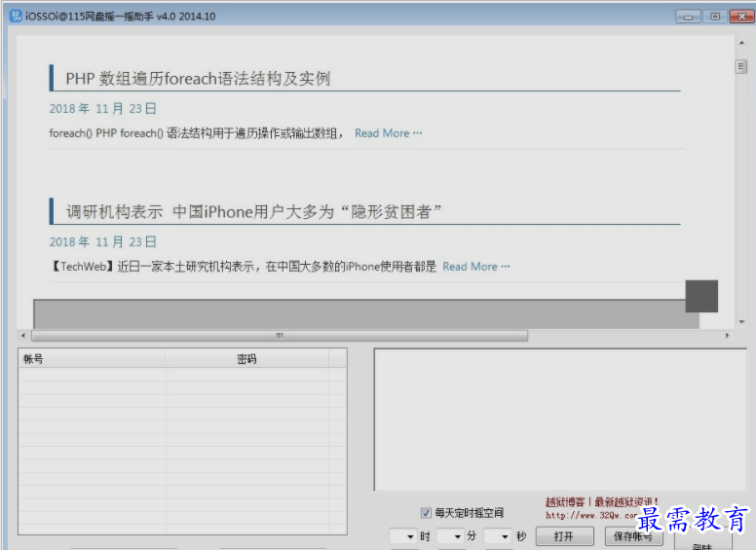
Task: Open Read More for the TechWeb article
Action: coord(475,267)
